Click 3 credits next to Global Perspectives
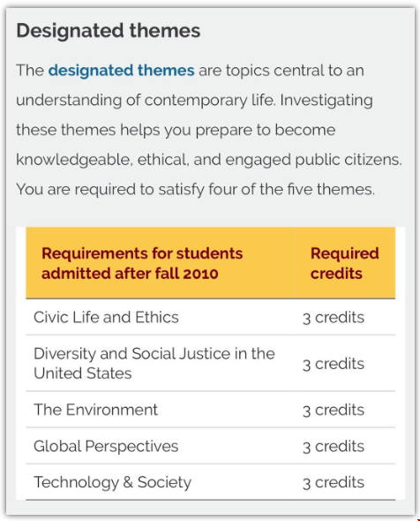 [334, 447]
